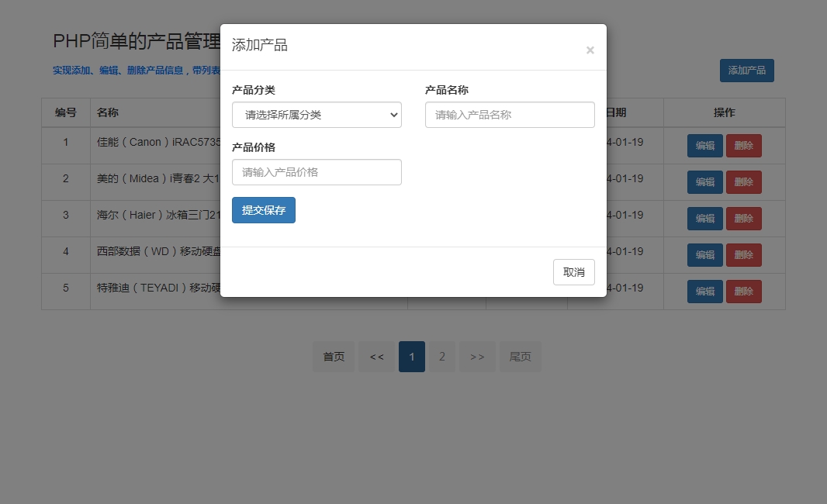Go to 尾页 last page

coord(520,357)
